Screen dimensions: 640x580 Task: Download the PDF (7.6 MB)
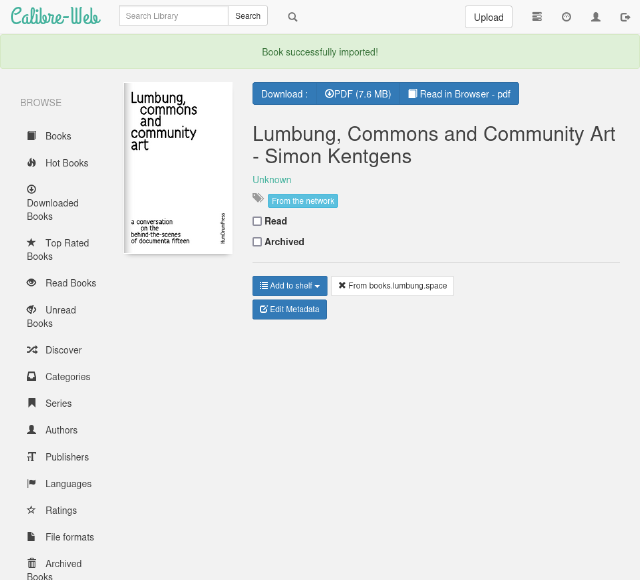pyautogui.click(x=357, y=94)
